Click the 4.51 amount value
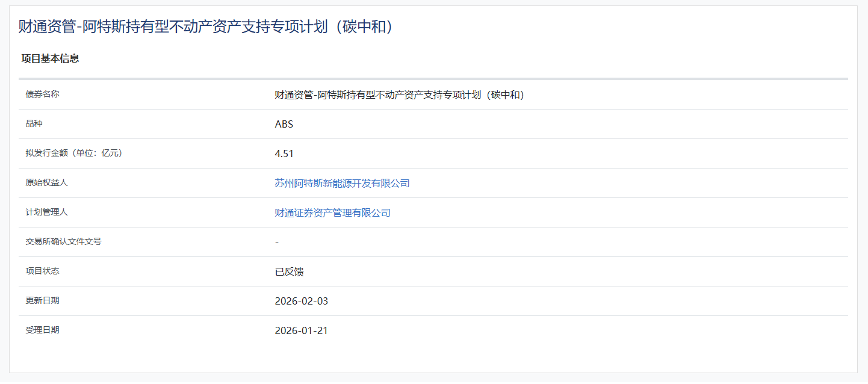Screen dimensions: 868x384 (x=284, y=153)
